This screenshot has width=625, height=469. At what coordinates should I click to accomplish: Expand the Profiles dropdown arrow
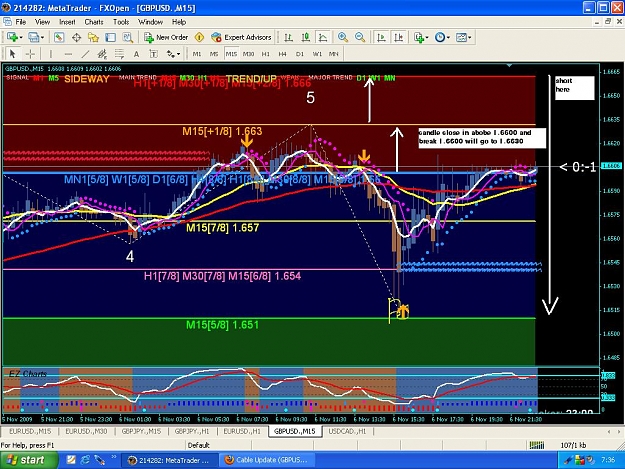pyautogui.click(x=42, y=37)
